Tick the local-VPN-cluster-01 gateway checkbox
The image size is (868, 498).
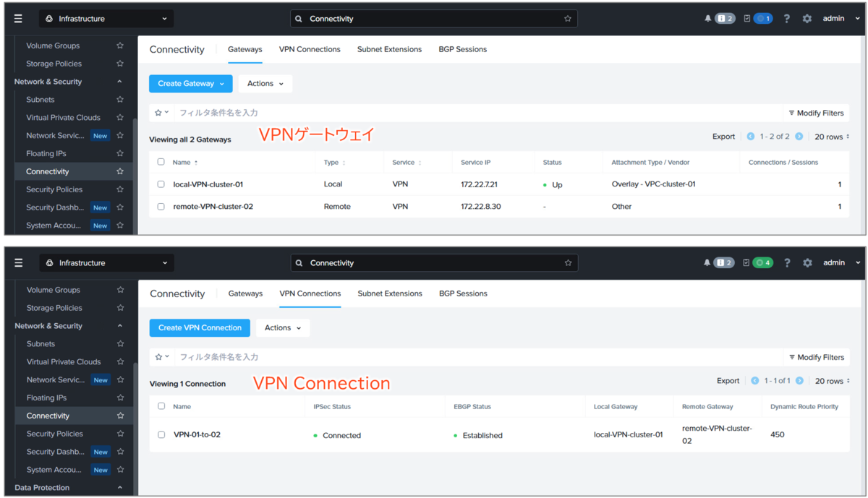pos(161,184)
